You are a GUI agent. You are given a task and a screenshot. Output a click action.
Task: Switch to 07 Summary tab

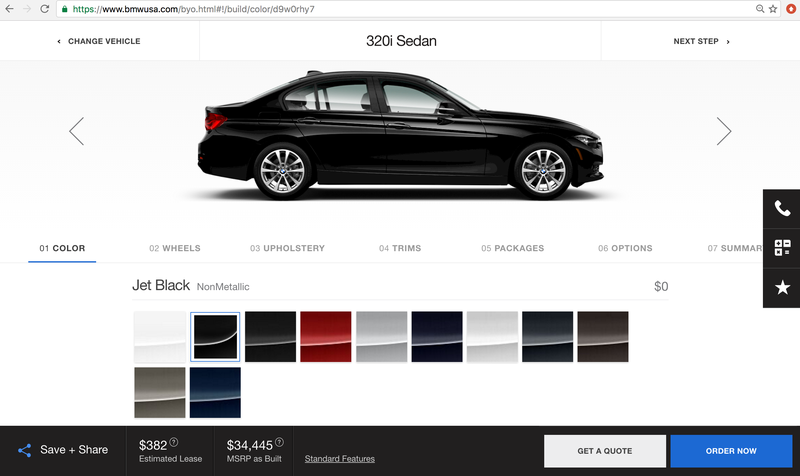(735, 248)
